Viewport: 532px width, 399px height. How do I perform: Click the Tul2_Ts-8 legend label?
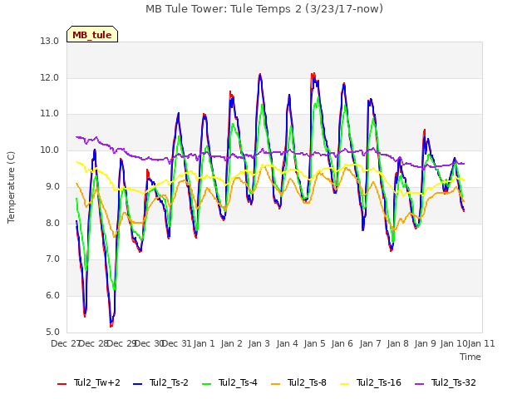click(307, 382)
